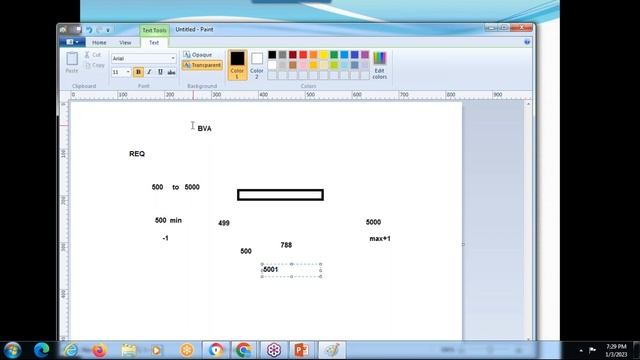Click the 499 text on canvas
Viewport: 640px width, 360px height.
coord(224,223)
